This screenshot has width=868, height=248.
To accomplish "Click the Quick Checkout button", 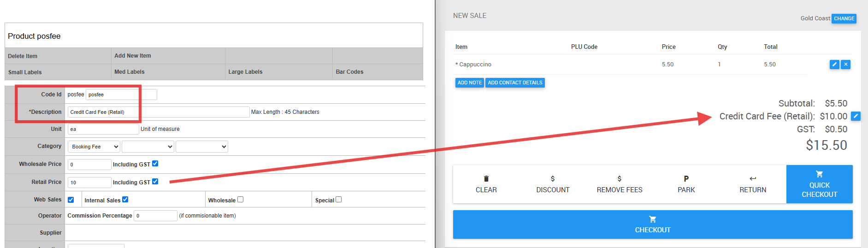I will click(820, 184).
